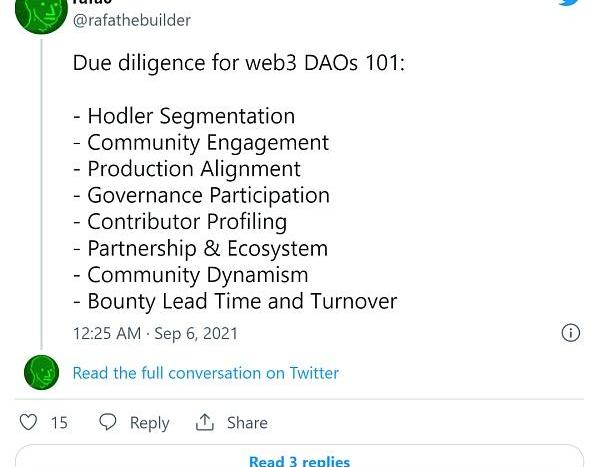Open the author's green profile avatar at top
The width and height of the screenshot is (600, 467).
point(41,12)
